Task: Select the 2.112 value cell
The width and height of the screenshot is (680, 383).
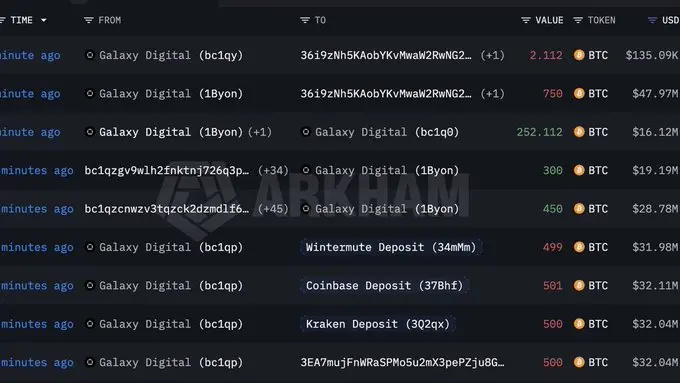Action: pyautogui.click(x=546, y=55)
